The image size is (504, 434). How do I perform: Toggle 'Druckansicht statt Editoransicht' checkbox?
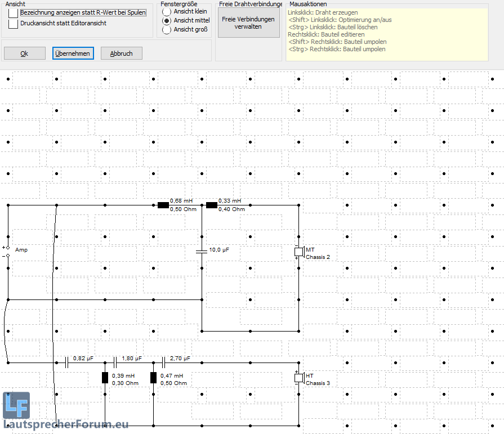13,24
